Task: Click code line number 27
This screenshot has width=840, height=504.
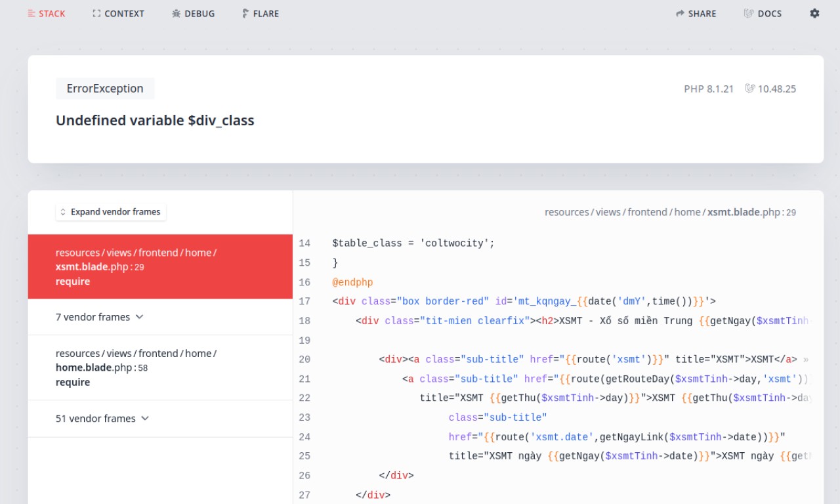Action: point(304,495)
